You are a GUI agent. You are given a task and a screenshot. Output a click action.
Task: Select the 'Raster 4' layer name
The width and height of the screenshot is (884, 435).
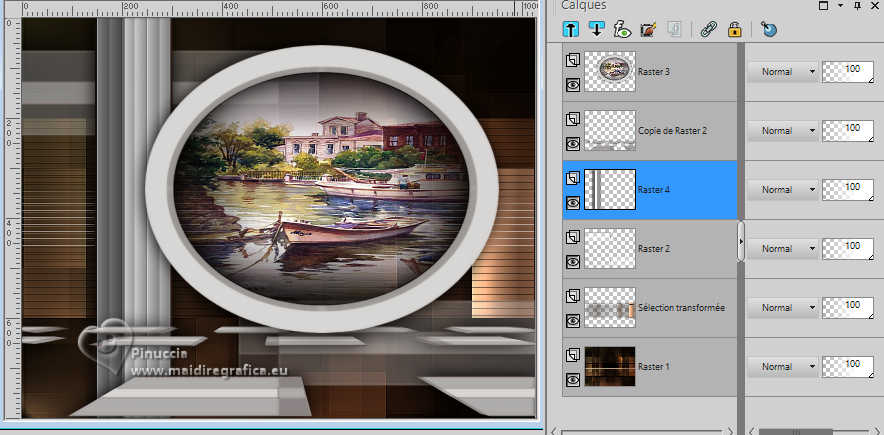tap(653, 190)
